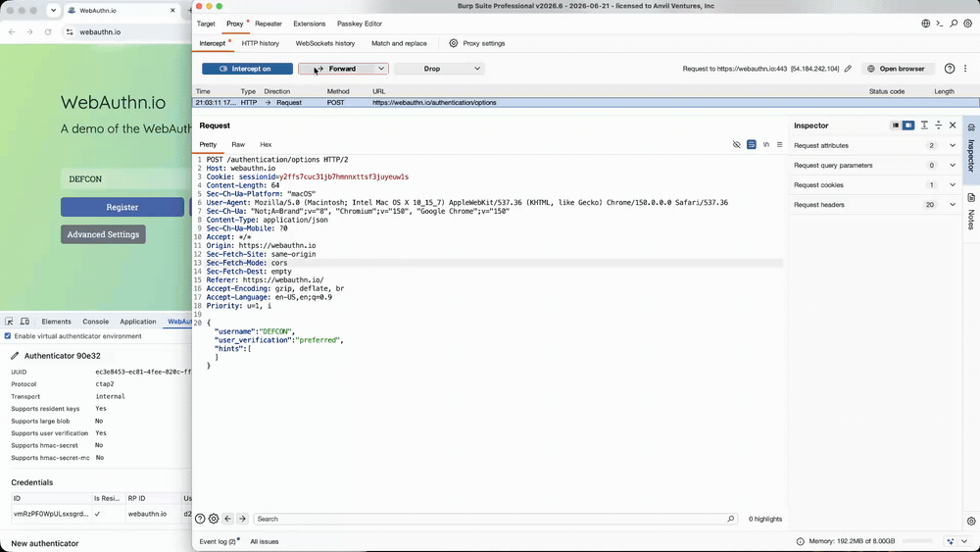980x552 pixels.
Task: Click the search magnifier in bottom search bar
Action: [x=731, y=519]
